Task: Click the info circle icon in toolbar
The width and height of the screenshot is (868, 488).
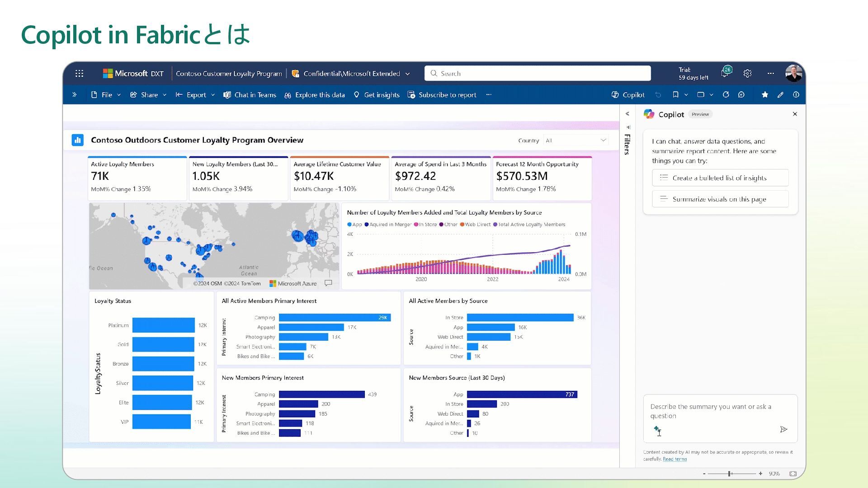Action: 796,94
